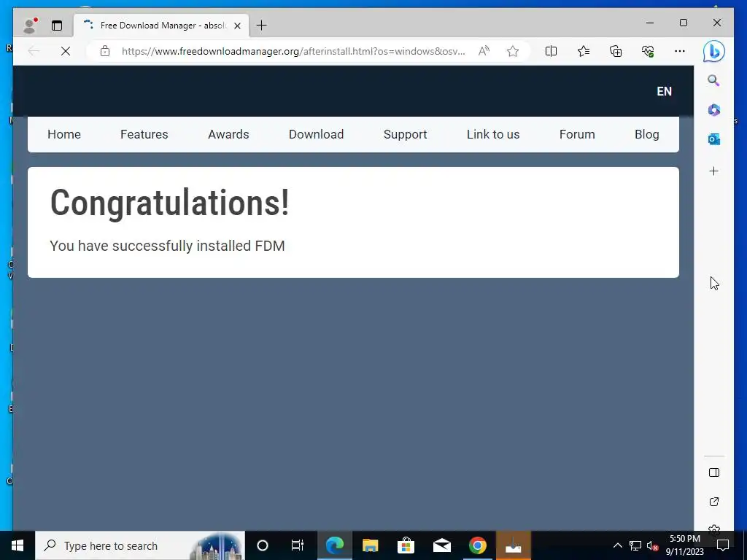Open Edge Settings and more menu
Image resolution: width=747 pixels, height=560 pixels.
click(680, 51)
